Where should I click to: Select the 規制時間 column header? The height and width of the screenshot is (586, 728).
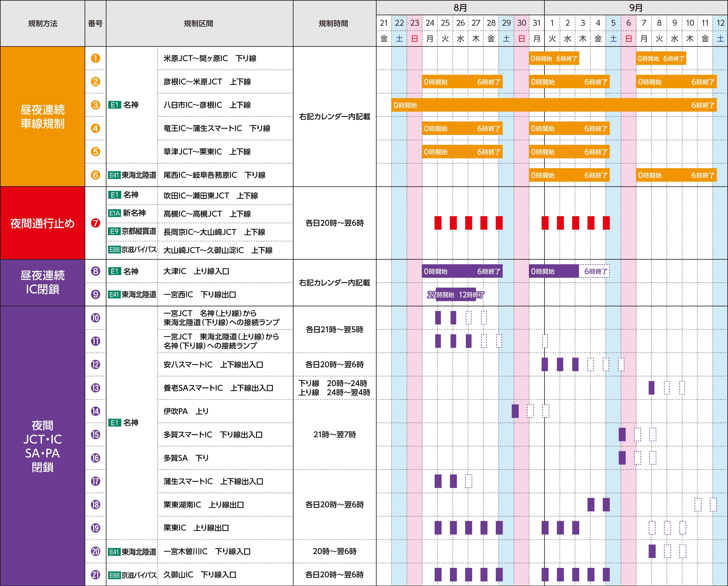point(334,23)
